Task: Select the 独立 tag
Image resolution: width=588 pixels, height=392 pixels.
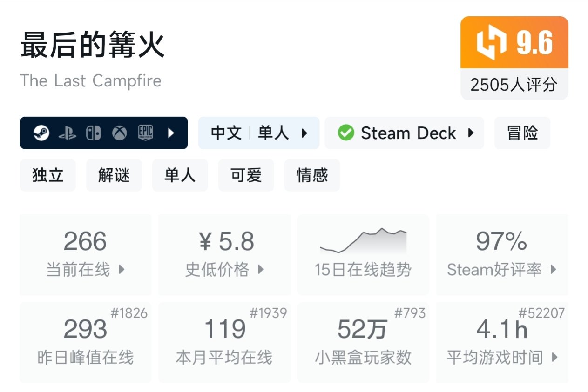Action: pyautogui.click(x=47, y=175)
